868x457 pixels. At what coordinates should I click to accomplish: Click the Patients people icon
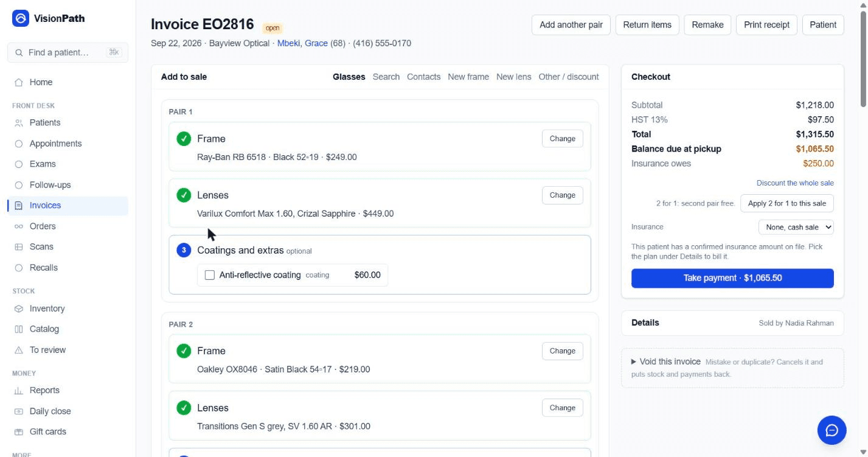click(x=19, y=123)
